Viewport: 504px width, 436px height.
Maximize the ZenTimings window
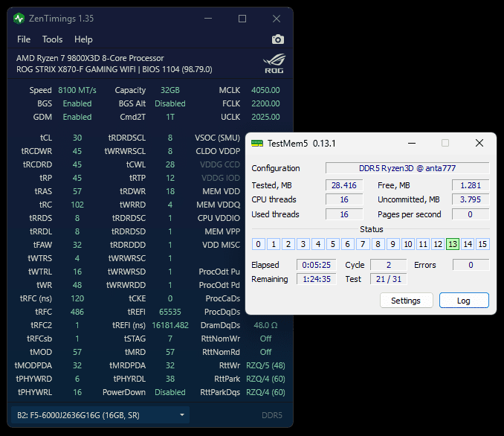242,19
